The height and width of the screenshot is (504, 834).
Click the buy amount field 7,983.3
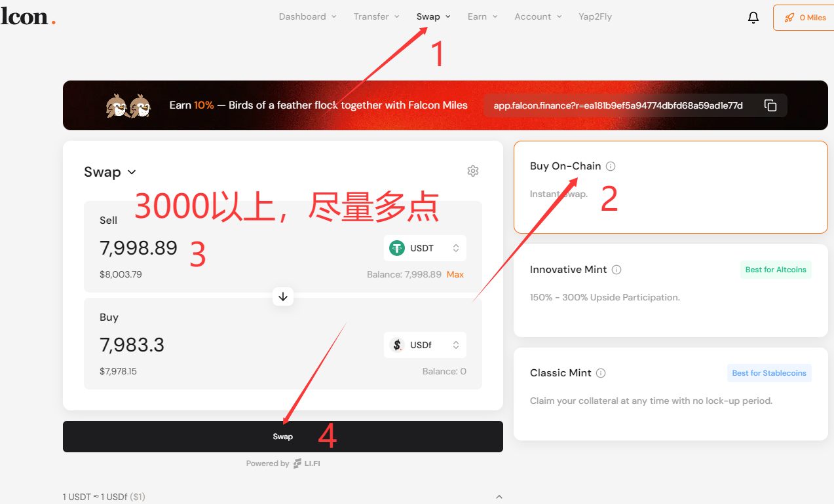point(132,345)
